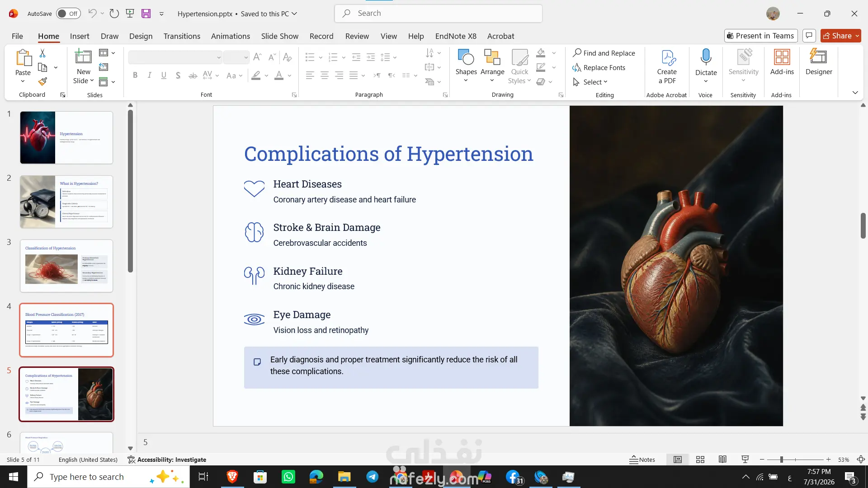Viewport: 868px width, 488px height.
Task: Open the Font dialog launcher
Action: coord(294,95)
